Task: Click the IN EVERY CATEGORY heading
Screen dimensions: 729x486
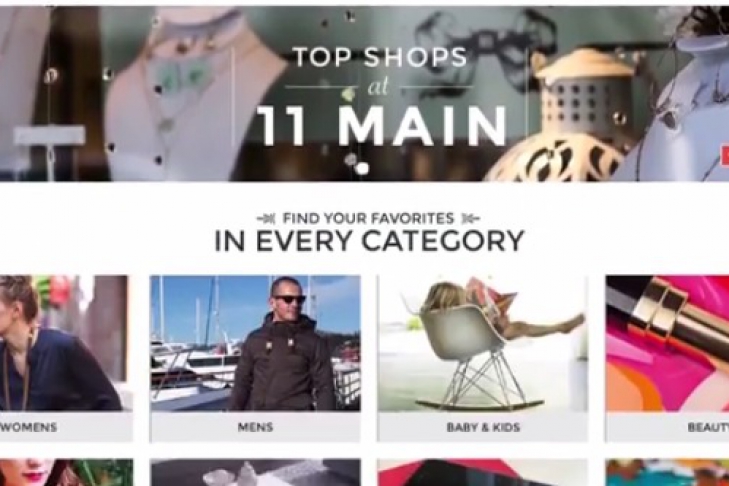Action: [369, 241]
